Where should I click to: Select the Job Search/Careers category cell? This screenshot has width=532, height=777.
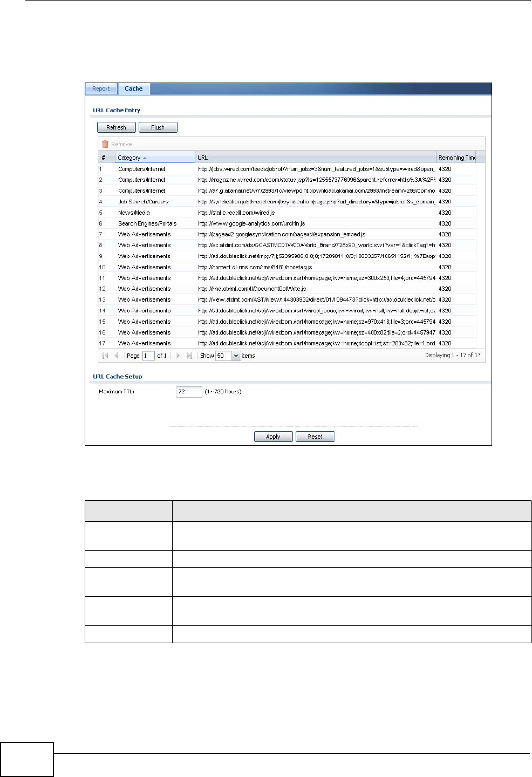[x=144, y=202]
